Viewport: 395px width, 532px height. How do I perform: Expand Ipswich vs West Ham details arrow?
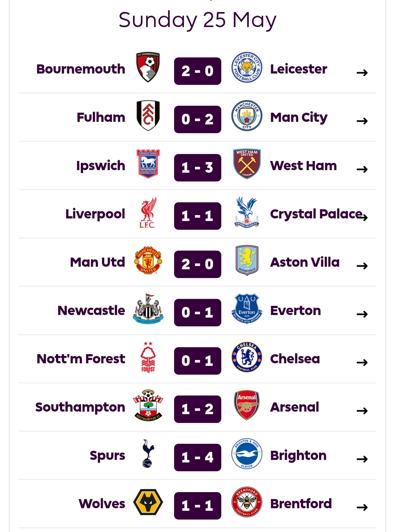[362, 169]
